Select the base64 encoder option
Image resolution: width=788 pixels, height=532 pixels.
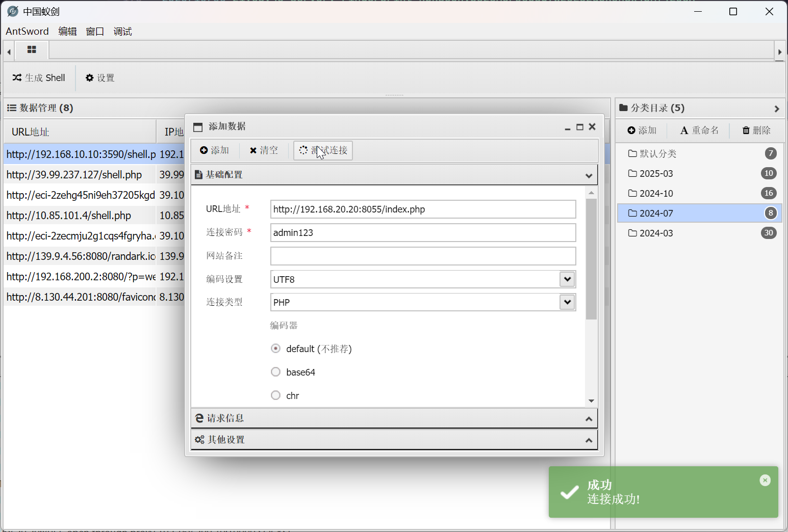pos(276,372)
